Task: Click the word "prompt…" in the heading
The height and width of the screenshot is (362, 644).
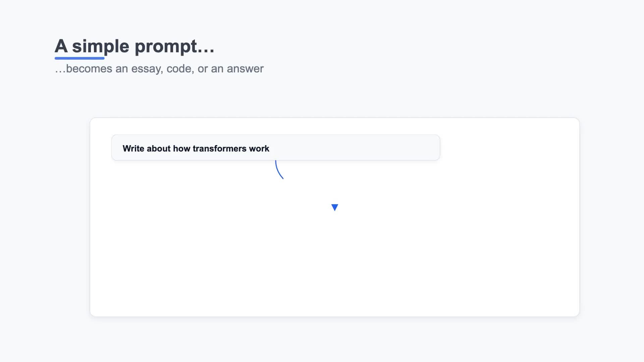Action: point(174,46)
